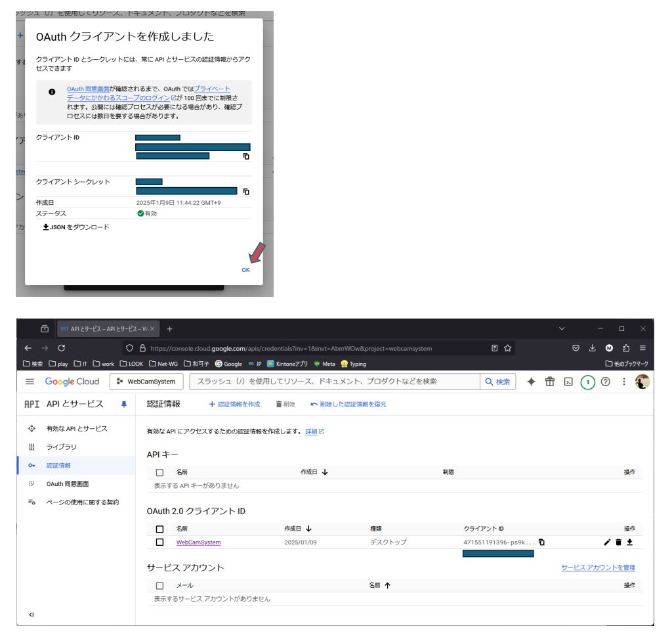Confirm the OAuth dialog with OK
The height and width of the screenshot is (639, 672).
click(x=245, y=270)
